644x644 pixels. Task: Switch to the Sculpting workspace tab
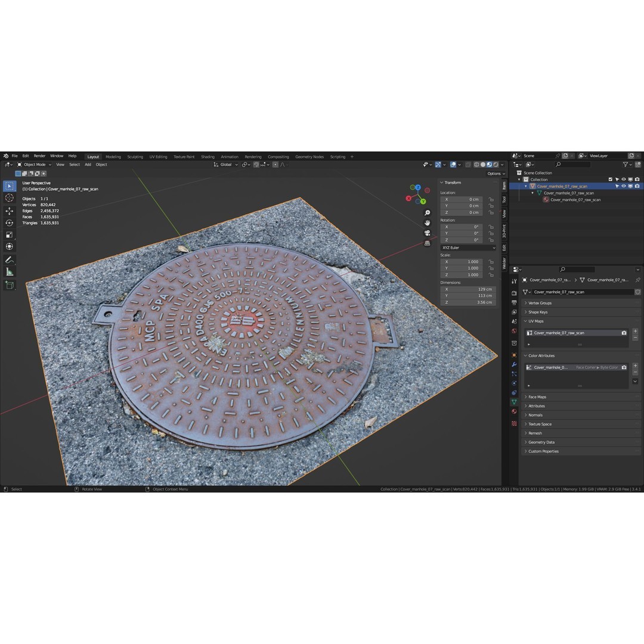point(135,157)
